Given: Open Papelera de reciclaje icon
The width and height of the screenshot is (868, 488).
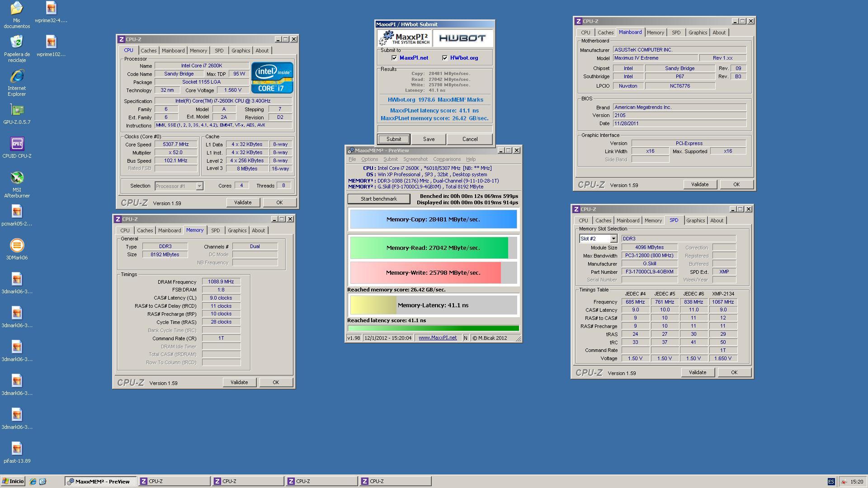Looking at the screenshot, I should click(17, 49).
